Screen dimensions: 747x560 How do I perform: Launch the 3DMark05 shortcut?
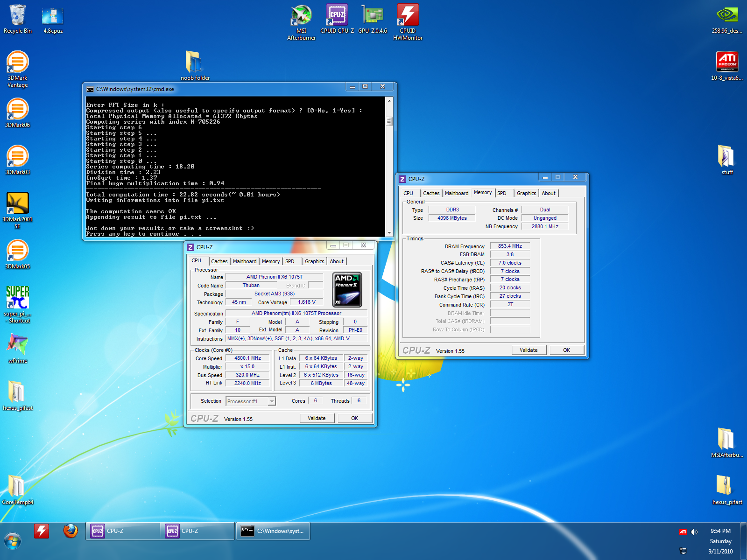coord(17,254)
